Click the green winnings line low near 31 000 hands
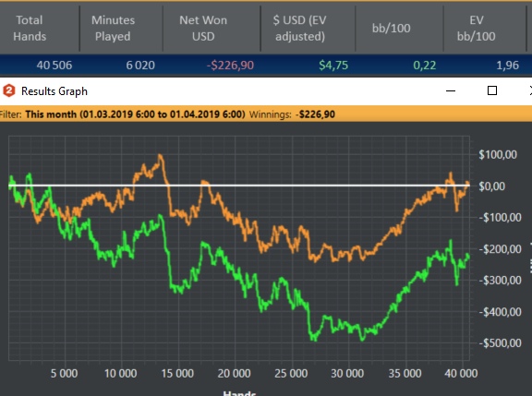532x396 pixels. (x=362, y=339)
